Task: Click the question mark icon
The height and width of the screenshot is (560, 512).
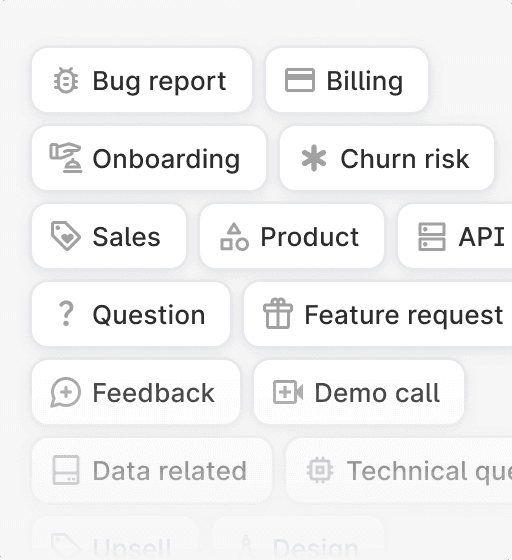Action: coord(66,314)
